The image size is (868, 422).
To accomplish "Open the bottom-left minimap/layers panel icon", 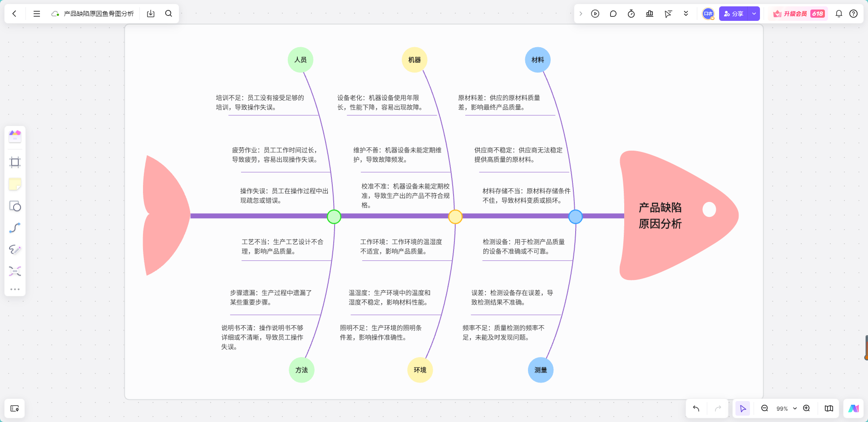I will (x=15, y=408).
